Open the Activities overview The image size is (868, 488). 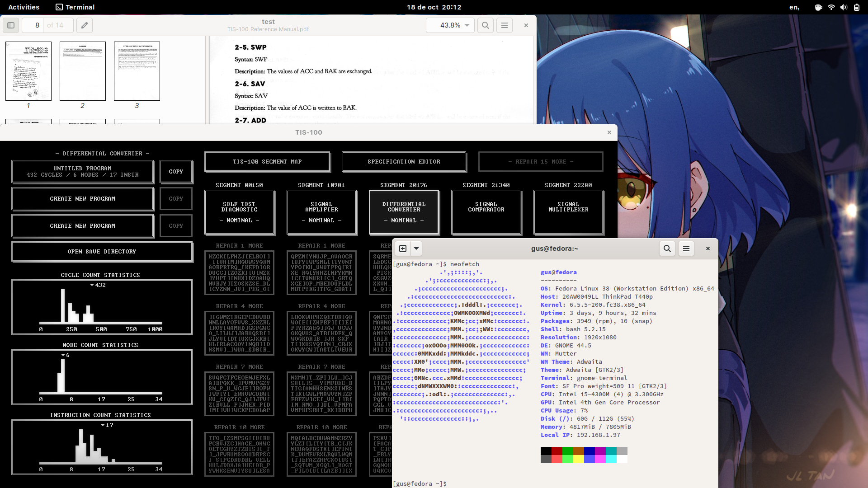point(24,7)
